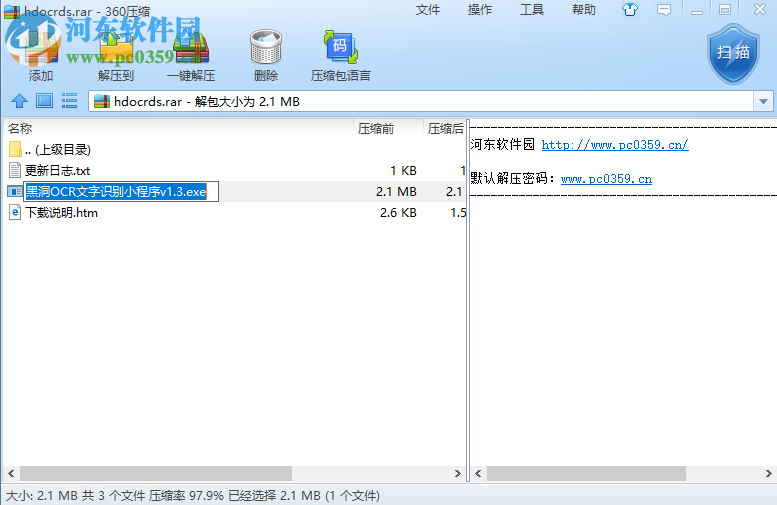Click the 扫描 (Scan) shield button
The height and width of the screenshot is (505, 777).
pos(733,54)
